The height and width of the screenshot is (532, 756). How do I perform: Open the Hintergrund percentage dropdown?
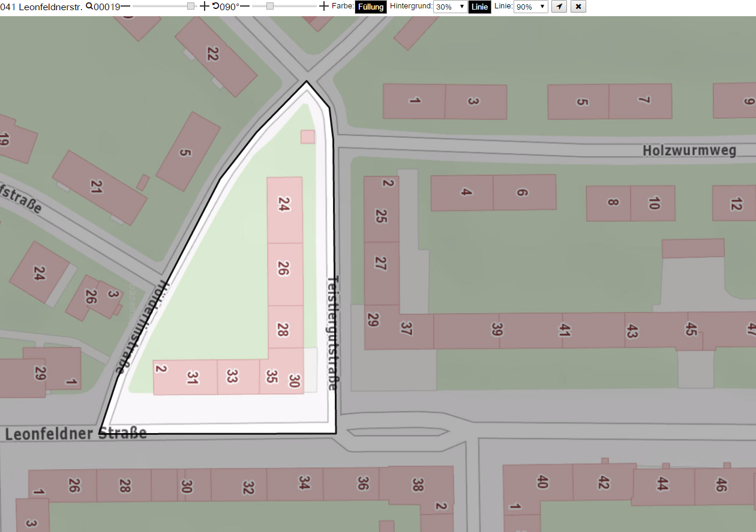[450, 7]
